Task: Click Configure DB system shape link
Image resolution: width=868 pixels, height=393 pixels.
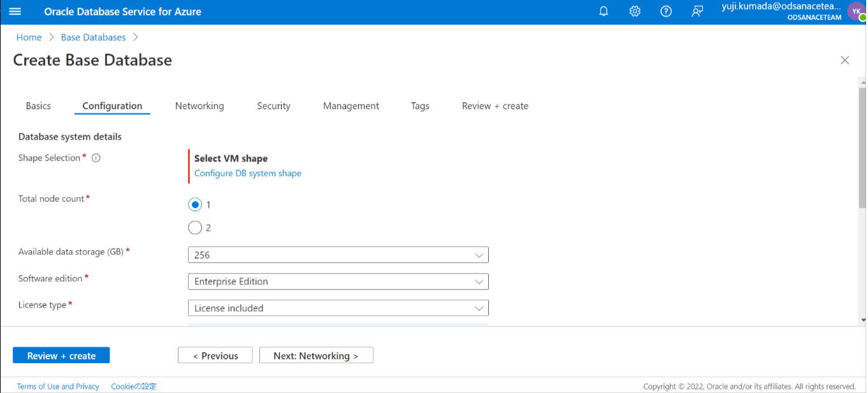Action: [247, 173]
